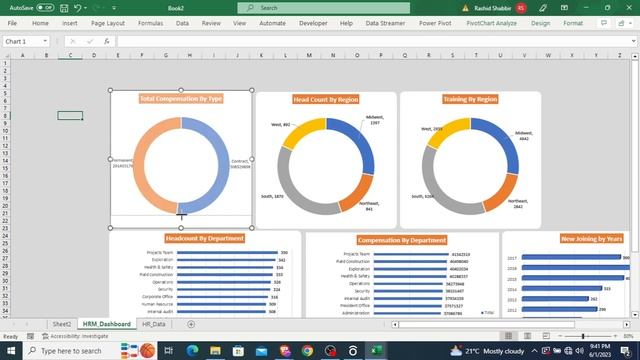Open the View tab

(x=240, y=23)
